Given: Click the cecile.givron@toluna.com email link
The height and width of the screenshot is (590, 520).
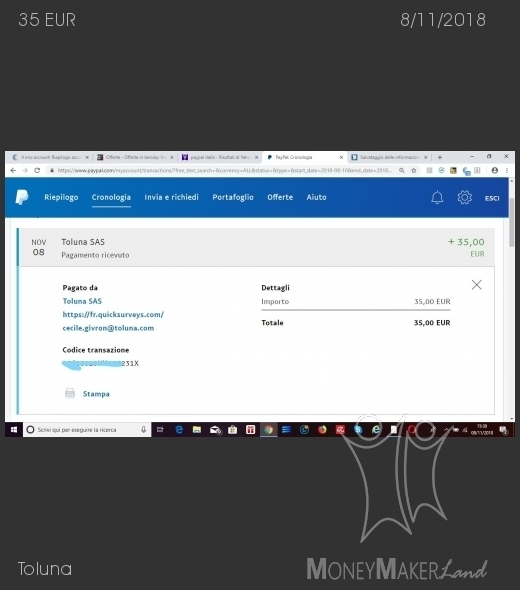Looking at the screenshot, I should click(x=108, y=328).
